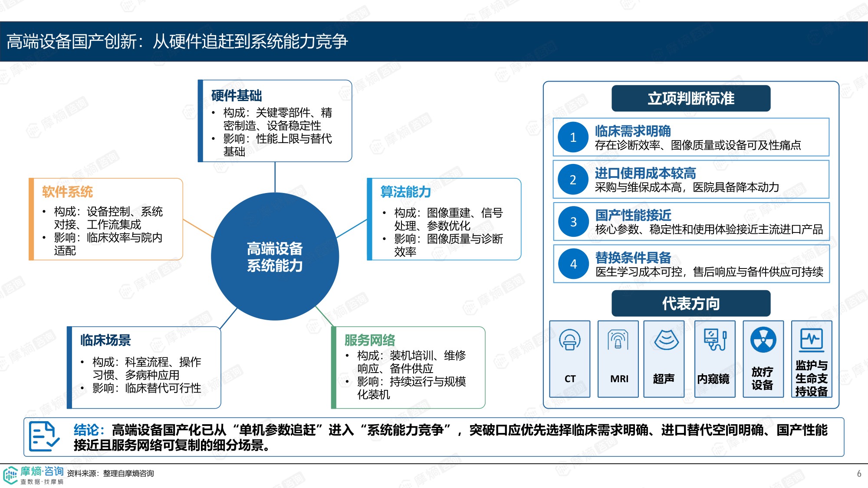
Task: Click text 医生学习成本可控，售后响应与备件供应可持续
Action: click(x=709, y=272)
